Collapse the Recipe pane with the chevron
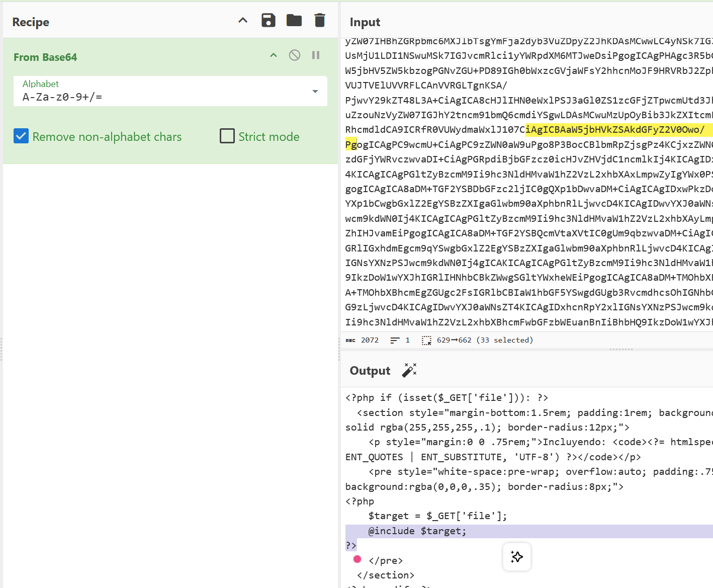The height and width of the screenshot is (588, 713). click(x=243, y=21)
